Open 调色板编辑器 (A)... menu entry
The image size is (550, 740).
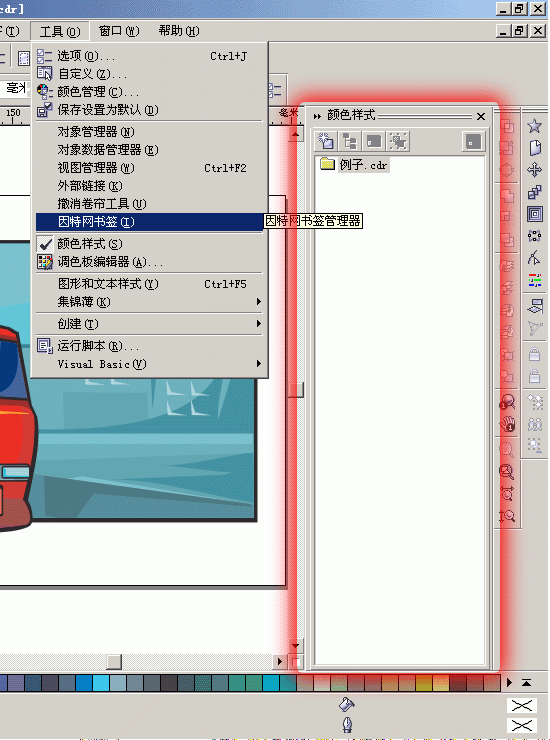pos(149,261)
